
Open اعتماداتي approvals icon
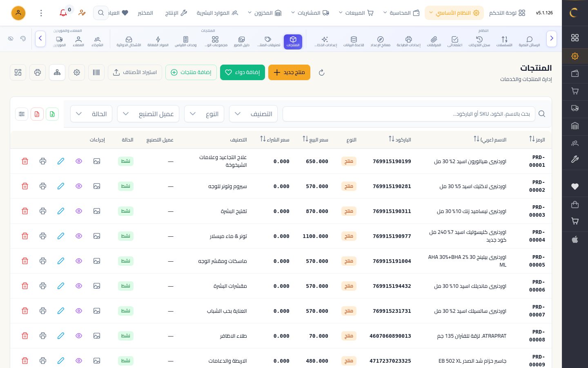[x=455, y=42]
